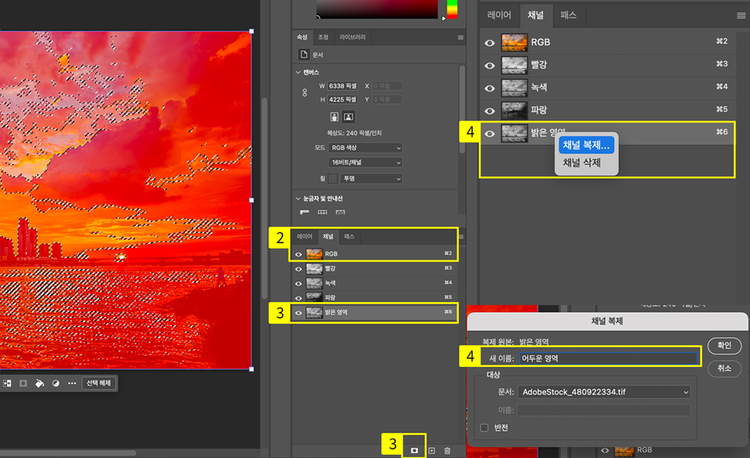
Task: Open the large Channels panel hamburger menu
Action: click(x=741, y=16)
